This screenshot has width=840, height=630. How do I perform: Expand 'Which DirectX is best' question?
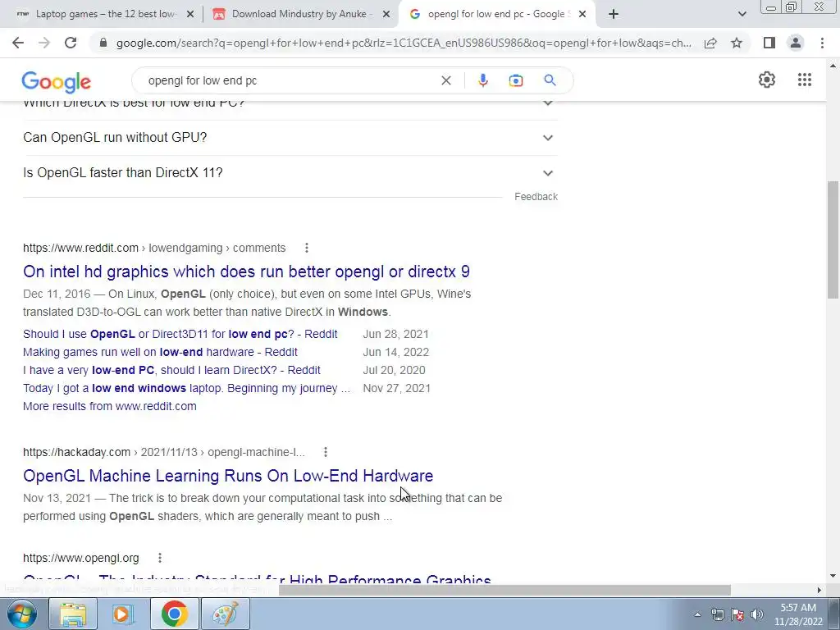tap(290, 104)
